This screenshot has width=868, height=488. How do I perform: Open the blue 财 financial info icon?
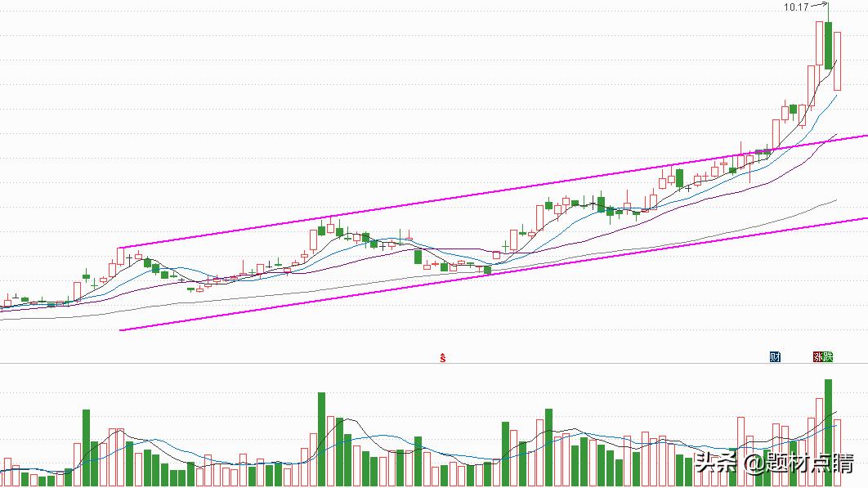click(x=775, y=356)
